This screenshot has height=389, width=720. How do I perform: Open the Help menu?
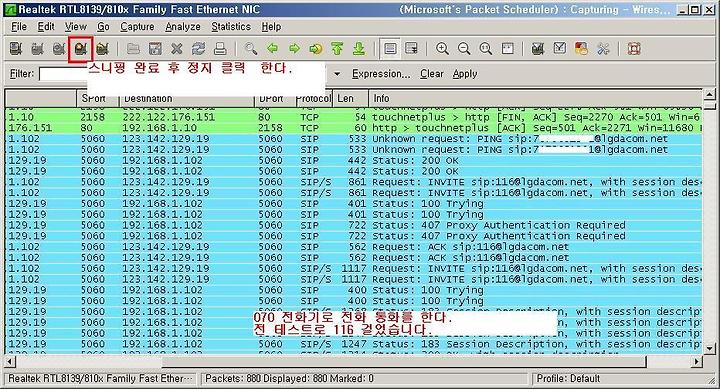271,27
